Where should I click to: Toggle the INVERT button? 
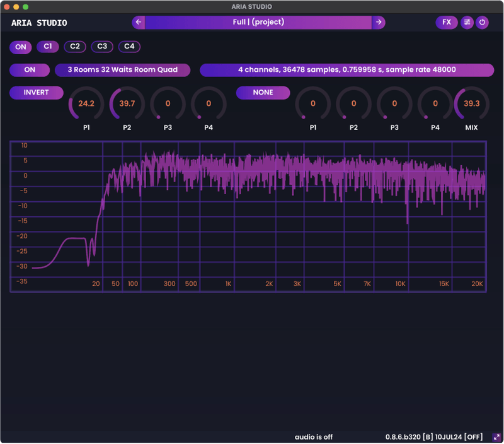37,93
